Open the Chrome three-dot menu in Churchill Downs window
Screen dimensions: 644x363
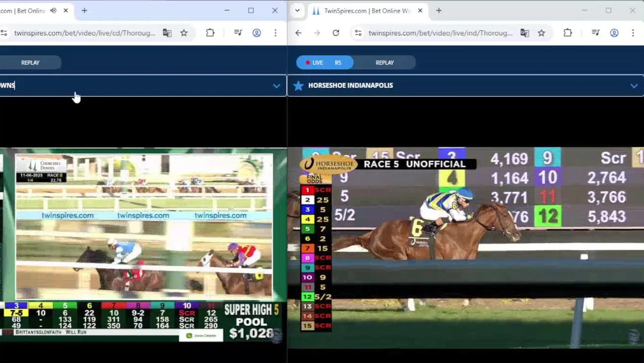275,33
